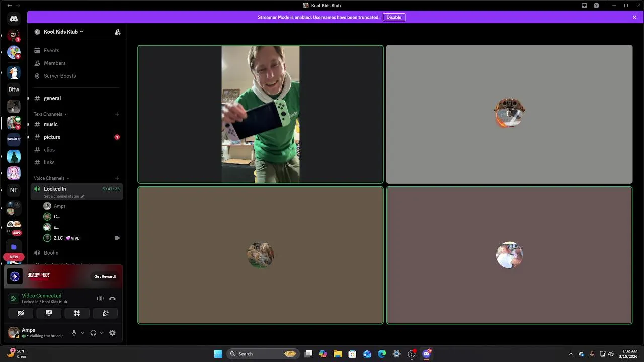The image size is (644, 362).
Task: Open the Events item
Action: (76, 51)
